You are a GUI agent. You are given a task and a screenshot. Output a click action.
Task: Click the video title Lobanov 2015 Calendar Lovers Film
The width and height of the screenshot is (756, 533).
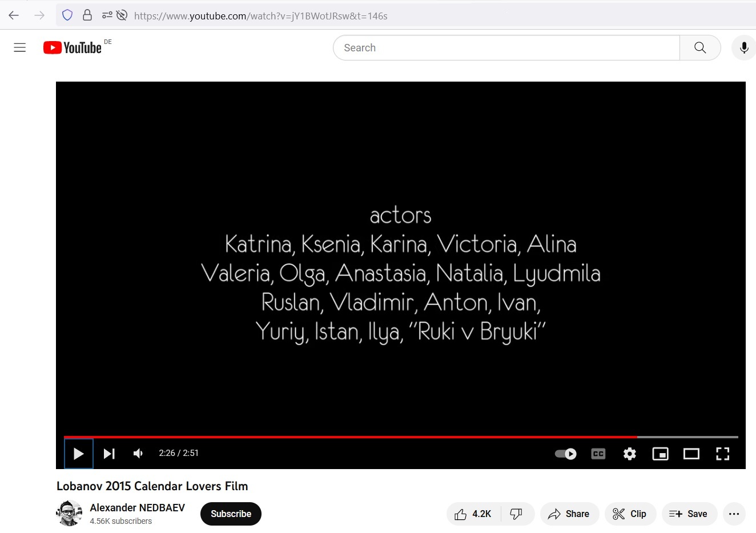click(x=152, y=486)
